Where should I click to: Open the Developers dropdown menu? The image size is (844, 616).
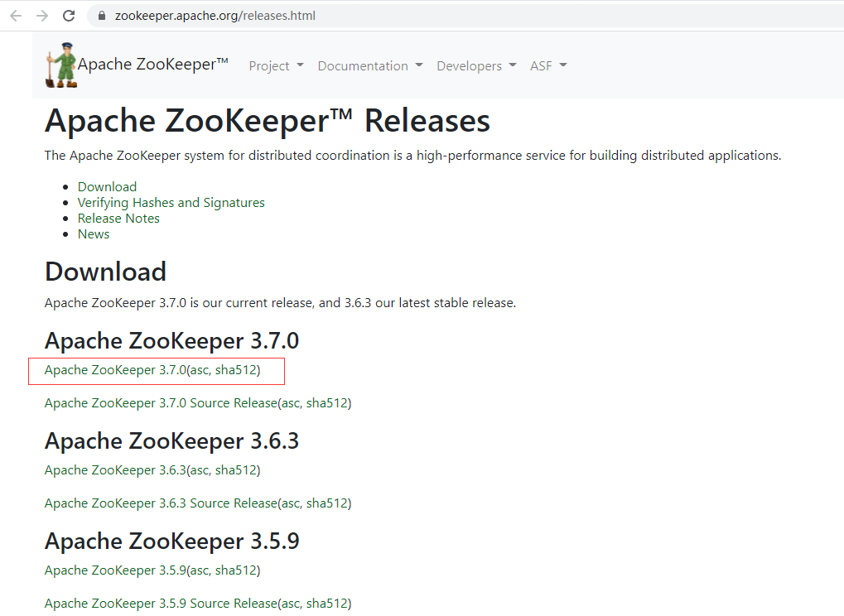pyautogui.click(x=476, y=65)
